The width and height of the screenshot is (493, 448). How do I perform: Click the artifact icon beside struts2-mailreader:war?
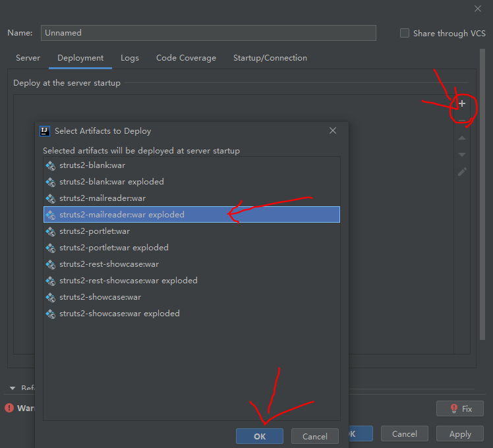(50, 198)
